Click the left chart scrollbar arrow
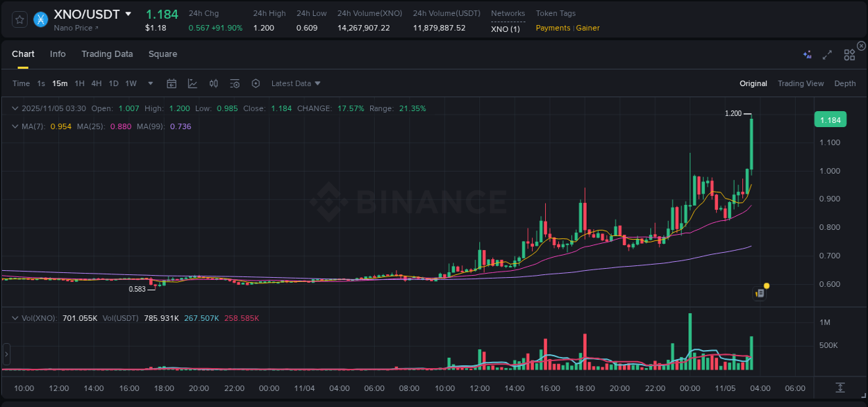This screenshot has width=868, height=407. (x=6, y=354)
